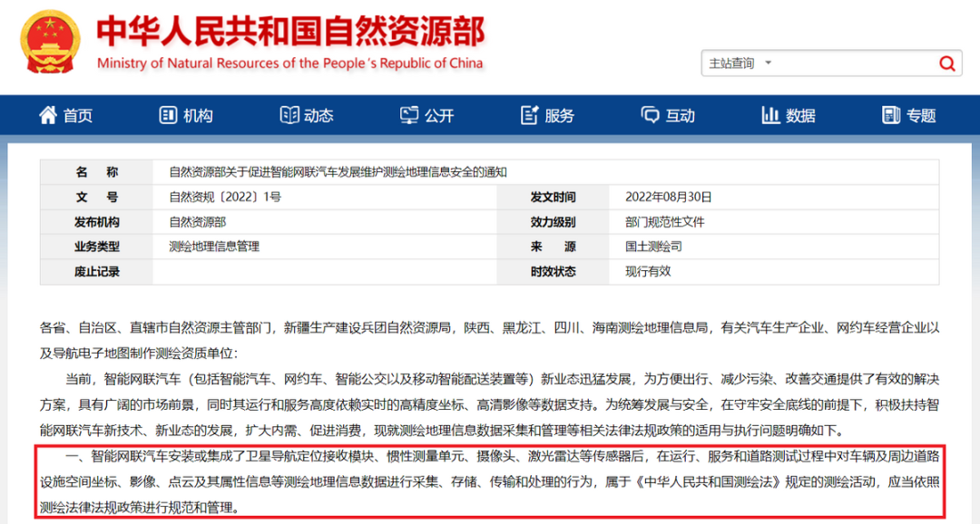Image resolution: width=980 pixels, height=524 pixels.
Task: Click the 业务类型 label cell
Action: [x=97, y=247]
